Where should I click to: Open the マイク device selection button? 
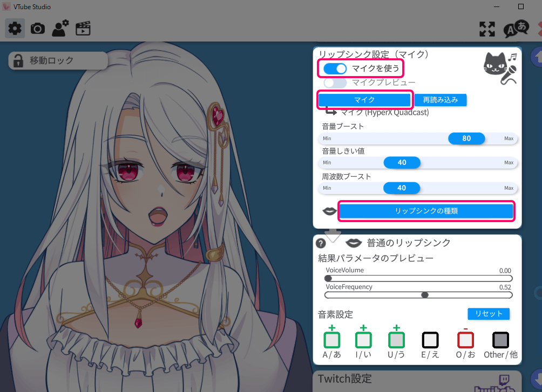point(365,100)
